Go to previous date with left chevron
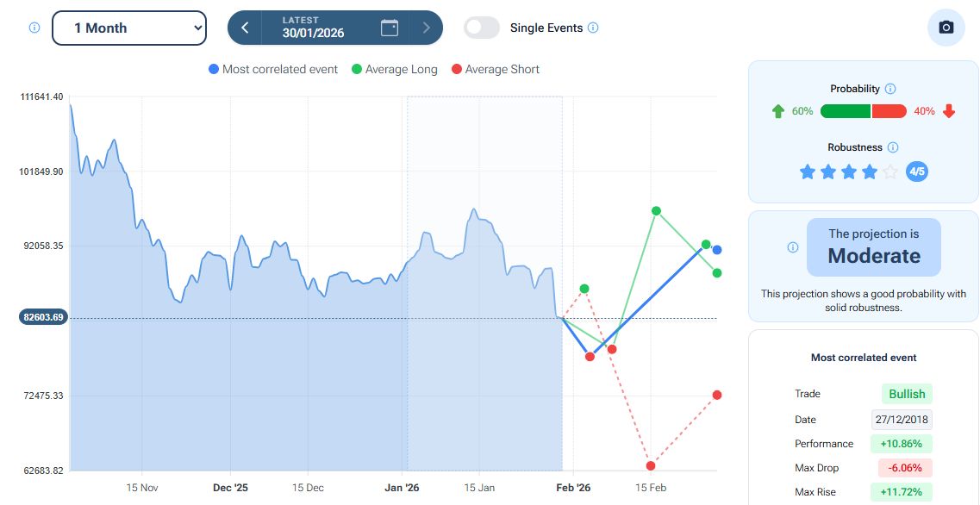980x505 pixels. point(245,28)
